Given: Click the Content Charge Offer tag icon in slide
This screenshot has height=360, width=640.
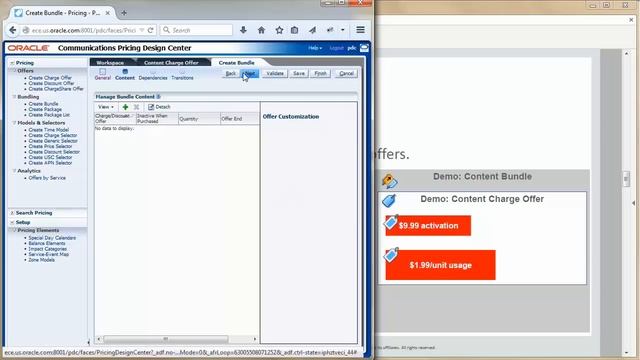Looking at the screenshot, I should 389,200.
